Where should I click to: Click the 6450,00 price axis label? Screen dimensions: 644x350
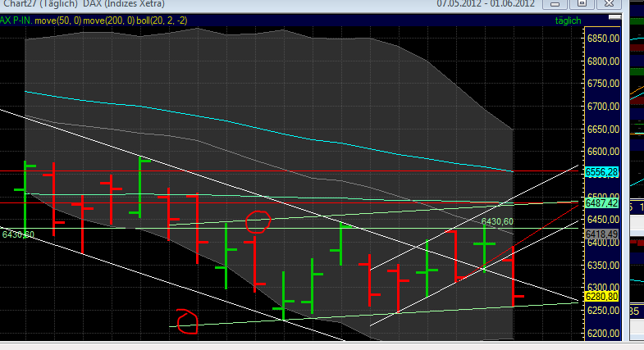[x=603, y=220]
